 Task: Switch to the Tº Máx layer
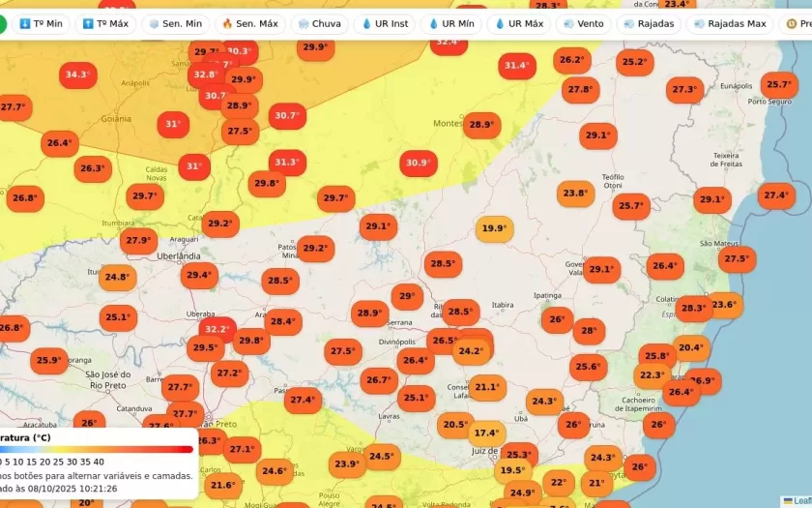[x=105, y=23]
